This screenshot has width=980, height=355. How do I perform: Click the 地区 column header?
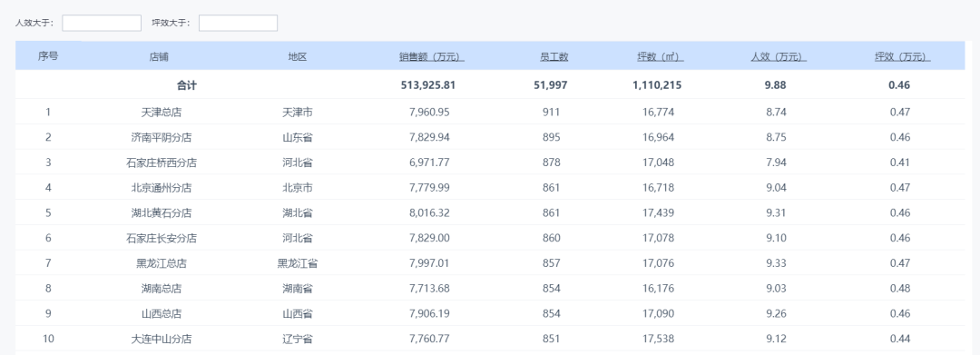pyautogui.click(x=298, y=56)
